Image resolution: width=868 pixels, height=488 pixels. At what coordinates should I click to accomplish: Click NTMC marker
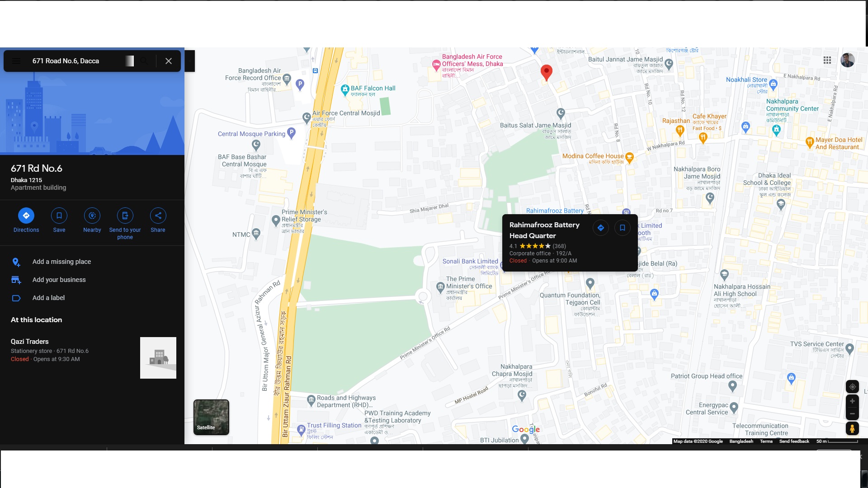256,234
